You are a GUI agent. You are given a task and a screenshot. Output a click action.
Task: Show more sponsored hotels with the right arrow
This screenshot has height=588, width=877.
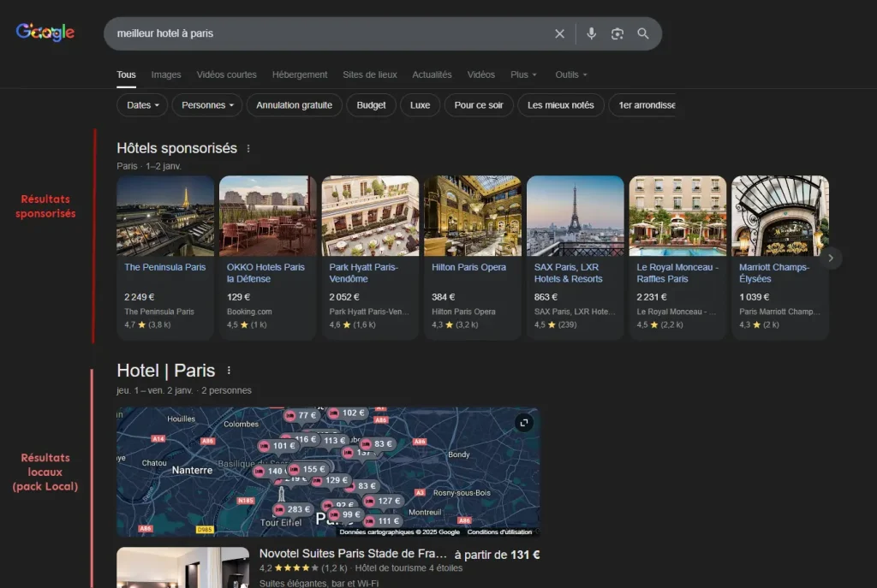[831, 258]
